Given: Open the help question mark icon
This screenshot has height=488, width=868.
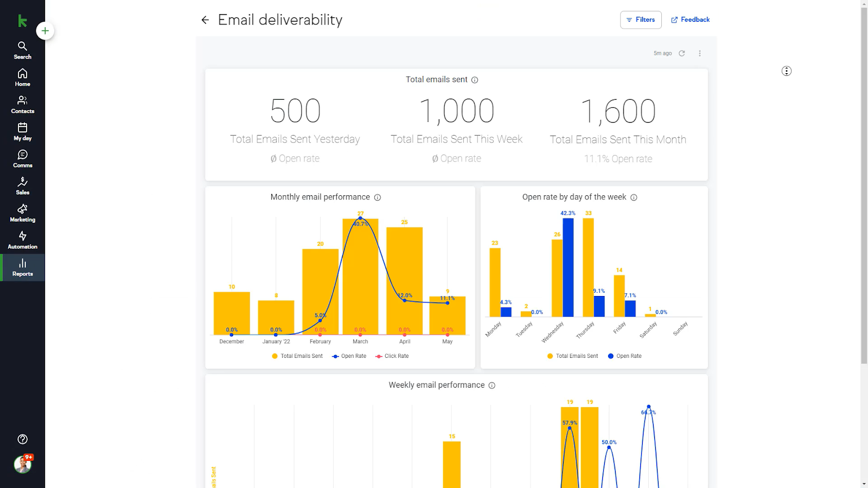Looking at the screenshot, I should [22, 439].
